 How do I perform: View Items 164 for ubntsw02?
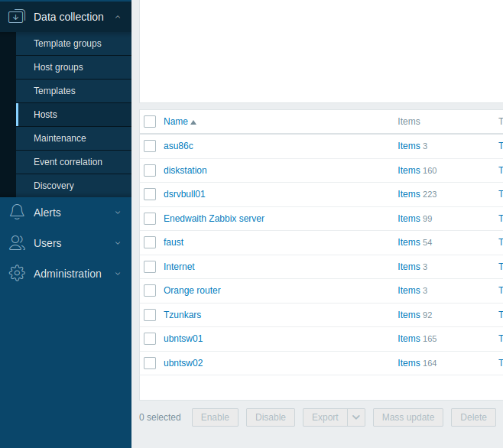click(409, 363)
